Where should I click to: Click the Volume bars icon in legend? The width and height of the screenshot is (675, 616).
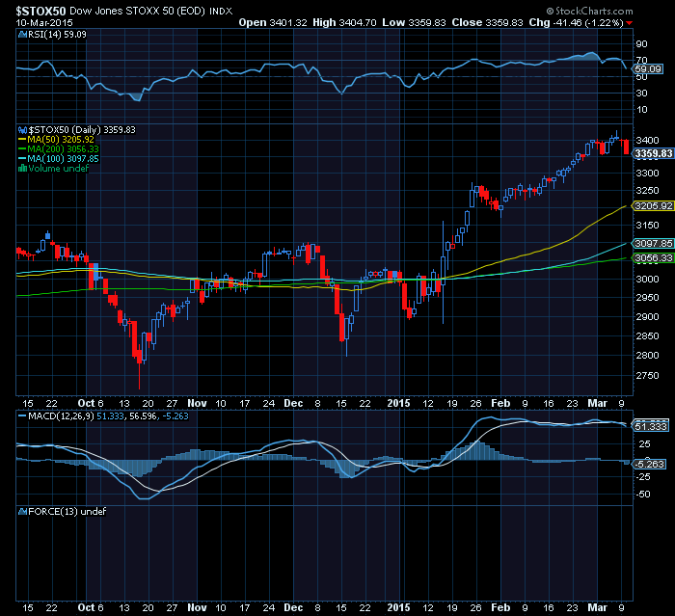tap(22, 169)
